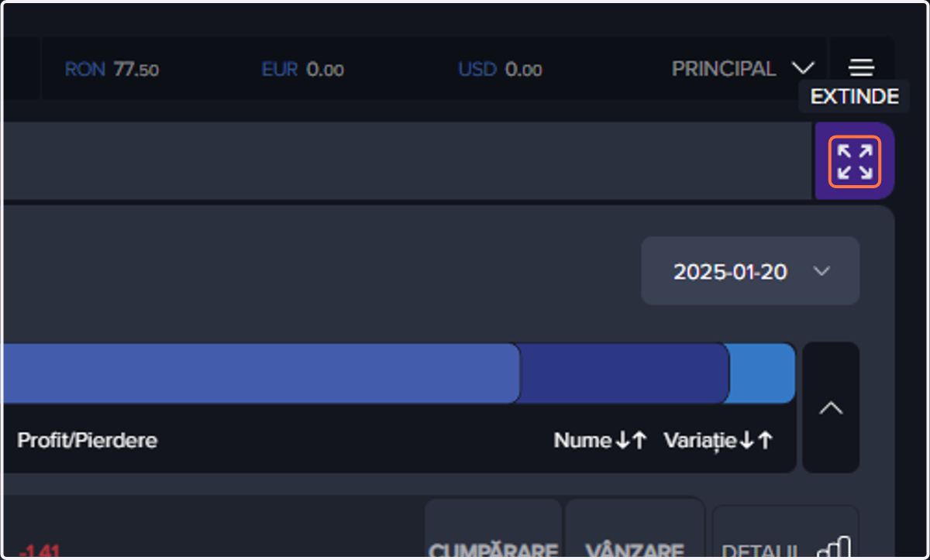Select the USD 0.00 balance
The width and height of the screenshot is (930, 560).
click(x=500, y=70)
